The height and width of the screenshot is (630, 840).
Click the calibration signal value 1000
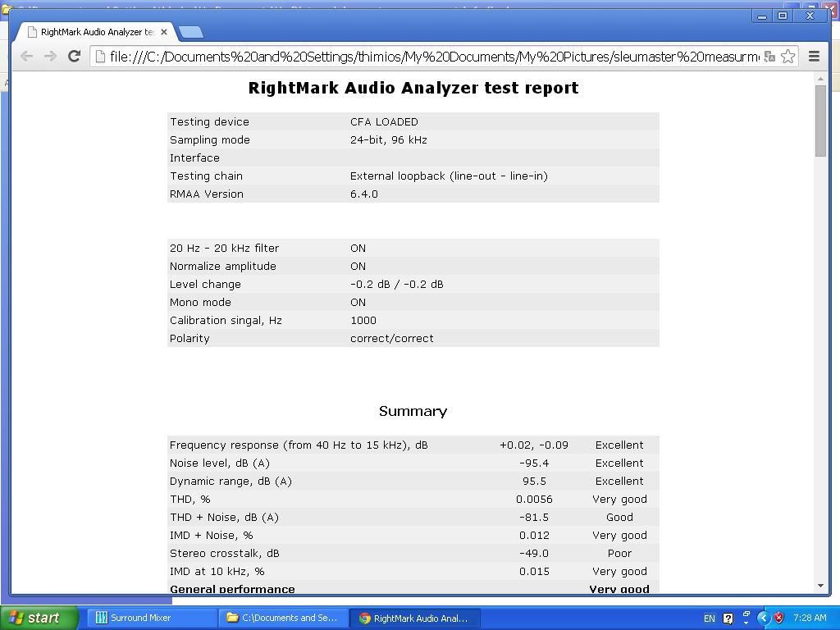pyautogui.click(x=363, y=321)
